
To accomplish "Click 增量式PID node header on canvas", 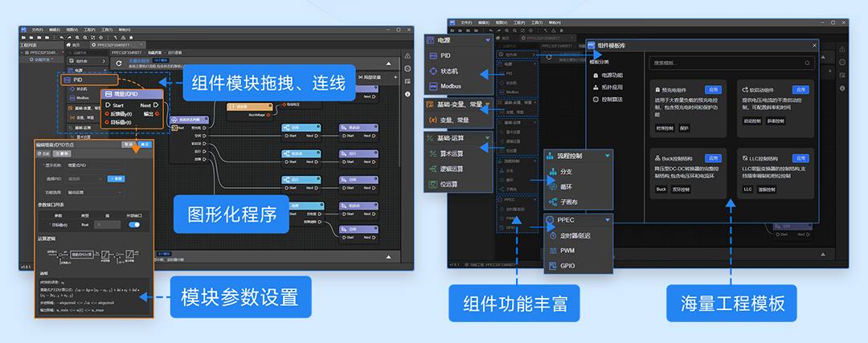I will (x=132, y=95).
